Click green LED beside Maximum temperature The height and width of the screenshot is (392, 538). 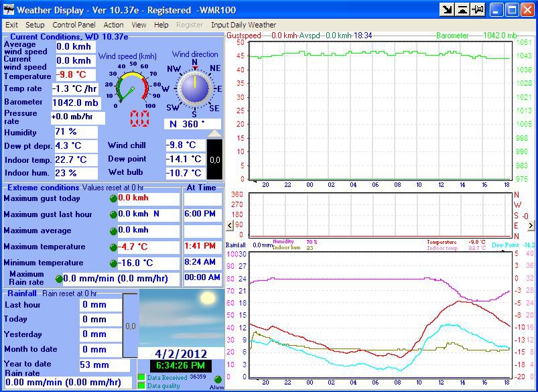point(113,247)
